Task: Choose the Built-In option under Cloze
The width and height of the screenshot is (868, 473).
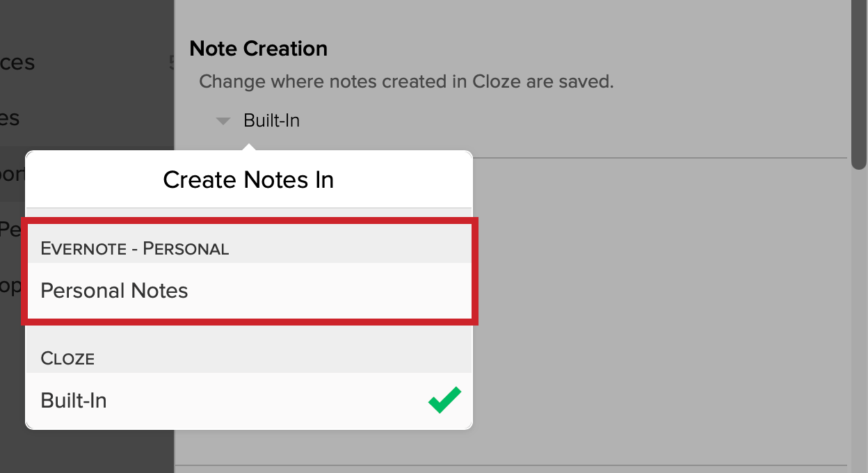Action: (x=249, y=401)
